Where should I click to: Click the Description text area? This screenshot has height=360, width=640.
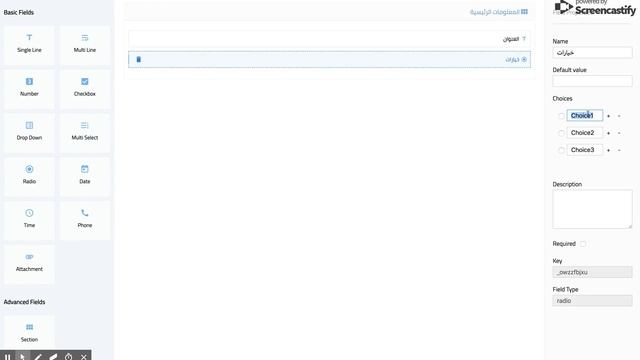(592, 209)
